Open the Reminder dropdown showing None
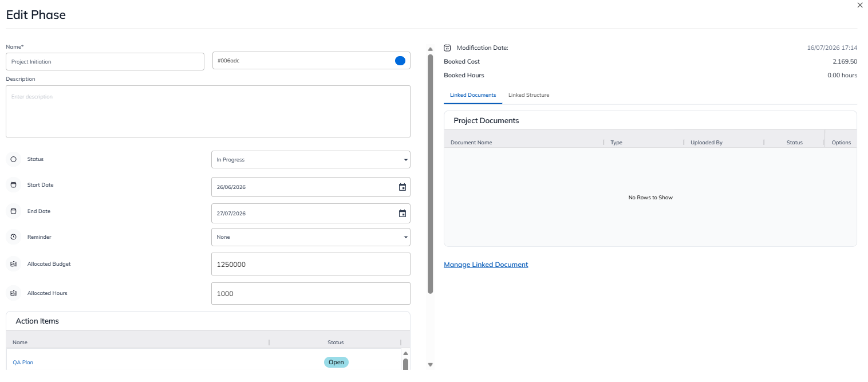Screen dimensions: 868x382 [311, 237]
